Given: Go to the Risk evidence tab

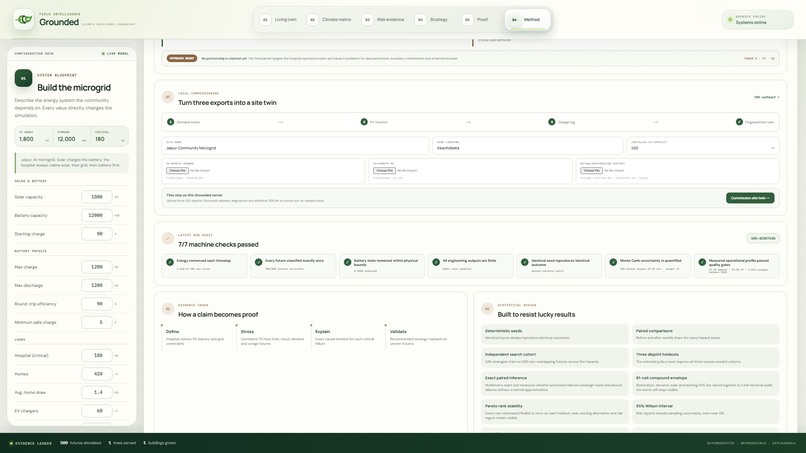Looking at the screenshot, I should pyautogui.click(x=384, y=20).
